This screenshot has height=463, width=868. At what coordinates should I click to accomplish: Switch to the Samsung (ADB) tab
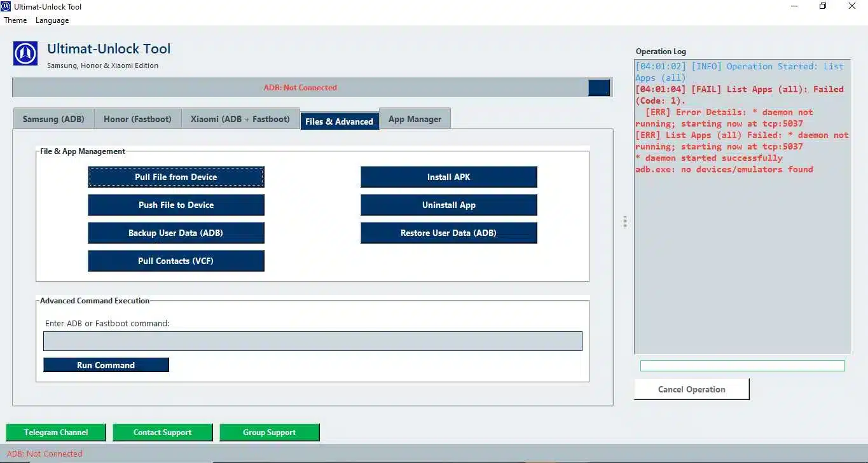pyautogui.click(x=53, y=118)
